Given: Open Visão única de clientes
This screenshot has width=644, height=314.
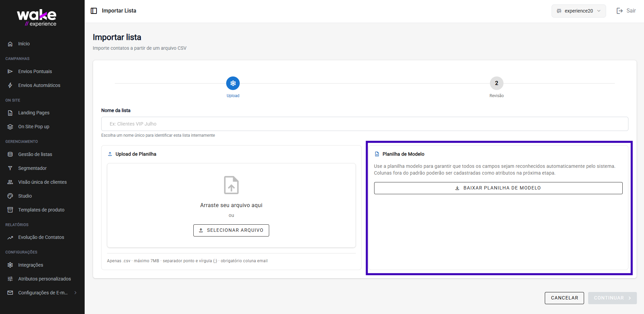Looking at the screenshot, I should [x=42, y=182].
